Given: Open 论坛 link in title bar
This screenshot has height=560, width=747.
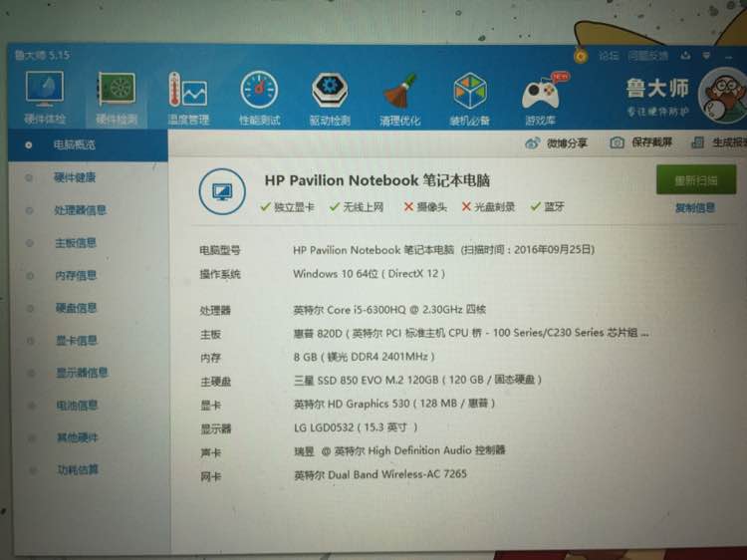Looking at the screenshot, I should [609, 56].
